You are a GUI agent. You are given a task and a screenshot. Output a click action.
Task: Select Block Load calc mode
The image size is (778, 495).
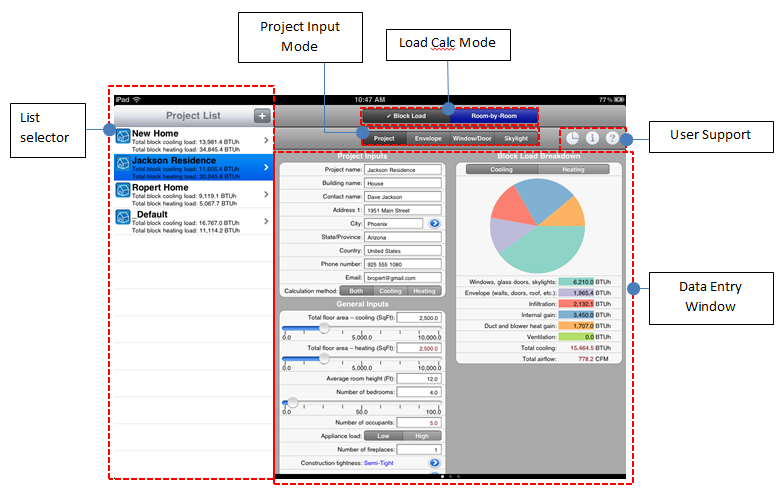tap(406, 116)
